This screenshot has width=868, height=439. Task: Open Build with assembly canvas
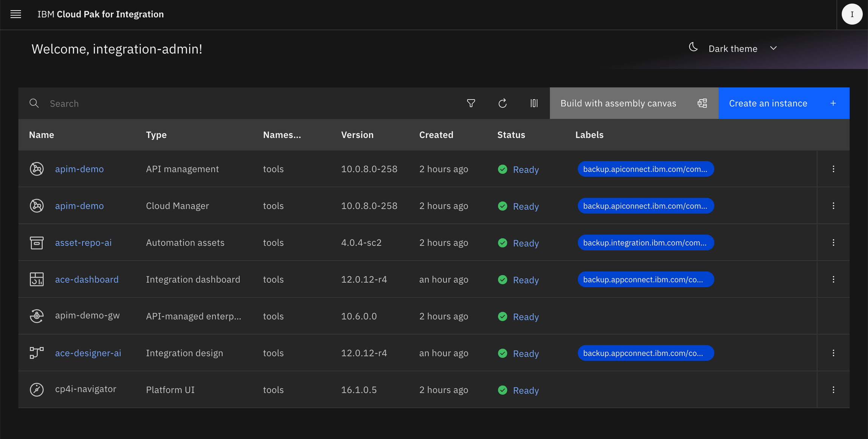pos(618,103)
